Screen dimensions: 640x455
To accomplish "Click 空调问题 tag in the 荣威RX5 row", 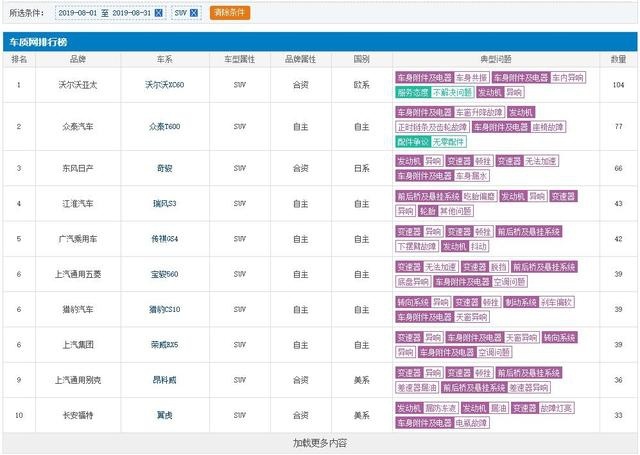I will click(494, 352).
